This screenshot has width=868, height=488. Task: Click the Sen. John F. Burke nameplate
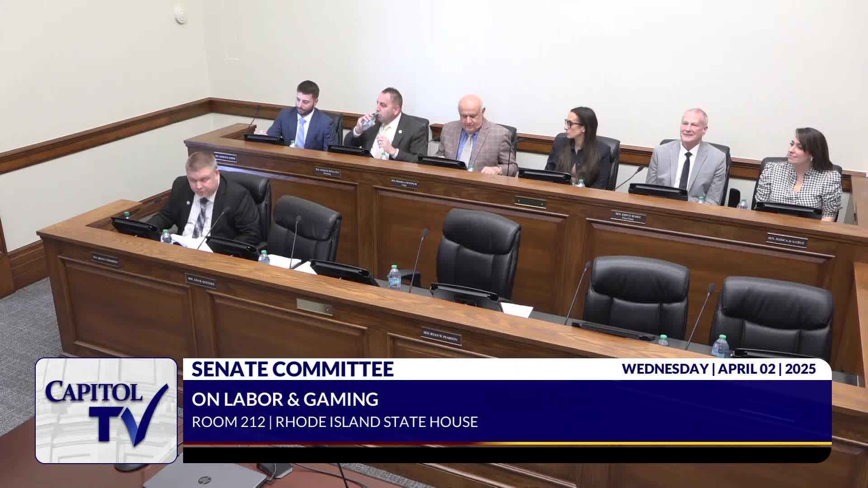click(628, 216)
